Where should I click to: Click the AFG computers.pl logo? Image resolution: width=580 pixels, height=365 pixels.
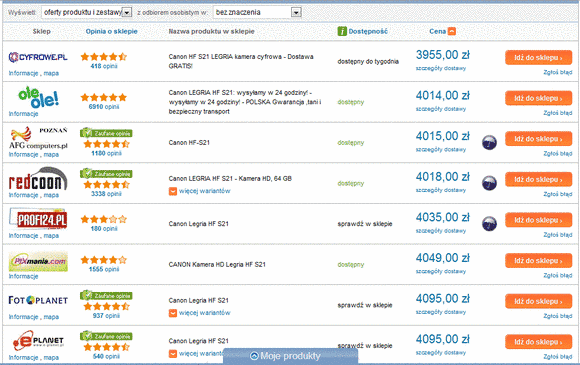coord(38,138)
